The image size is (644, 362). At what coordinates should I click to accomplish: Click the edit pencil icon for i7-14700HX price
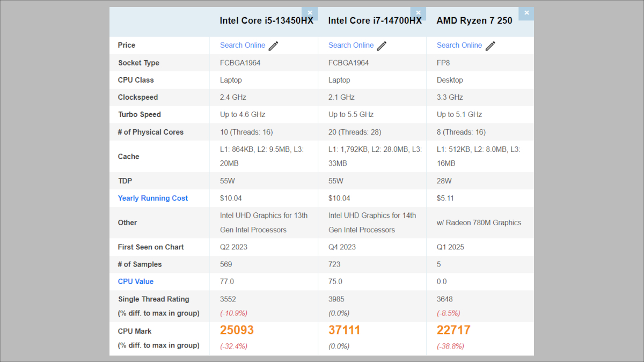[382, 46]
